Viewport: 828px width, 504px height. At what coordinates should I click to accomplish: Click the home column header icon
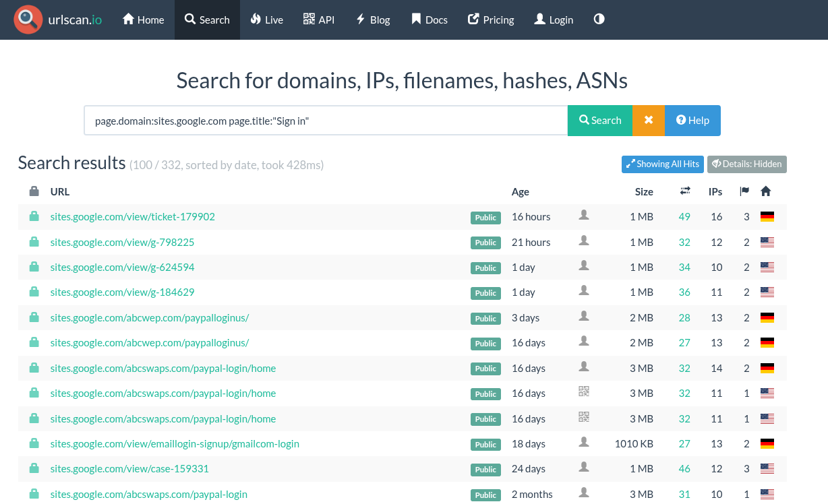coord(765,191)
